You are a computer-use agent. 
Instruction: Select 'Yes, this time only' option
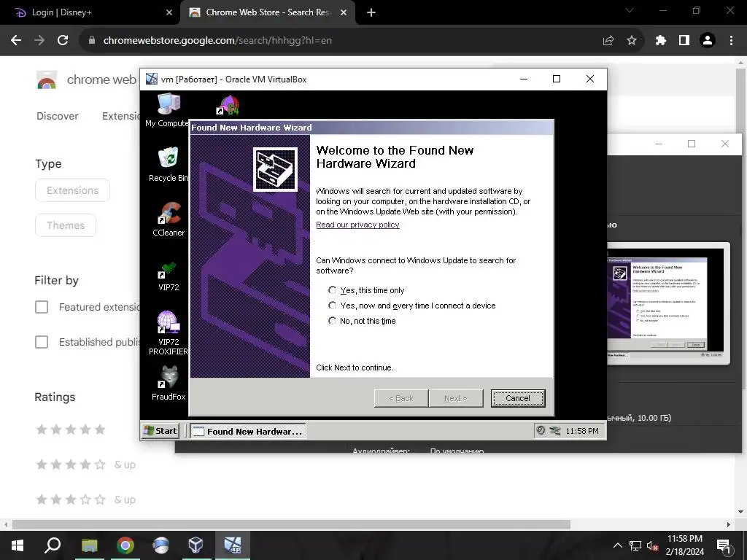pos(332,290)
